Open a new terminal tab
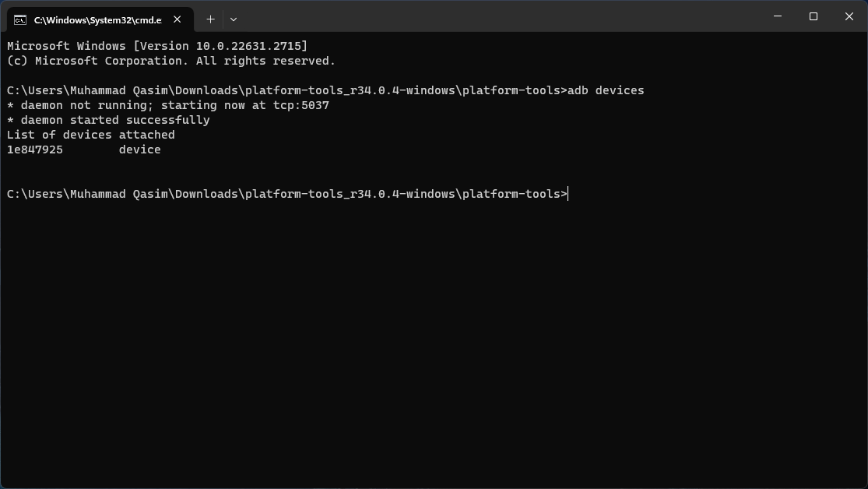Viewport: 868px width, 489px height. pyautogui.click(x=210, y=19)
